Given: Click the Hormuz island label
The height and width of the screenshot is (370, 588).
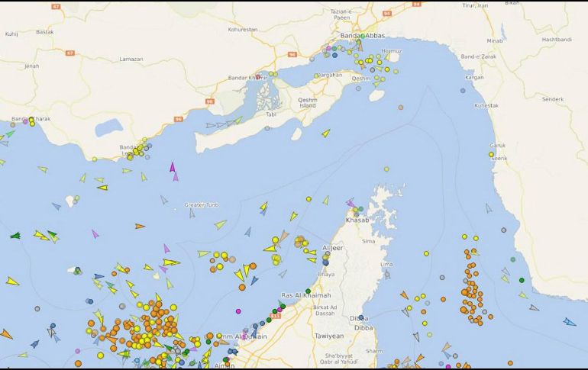Looking at the screenshot, I should [392, 51].
